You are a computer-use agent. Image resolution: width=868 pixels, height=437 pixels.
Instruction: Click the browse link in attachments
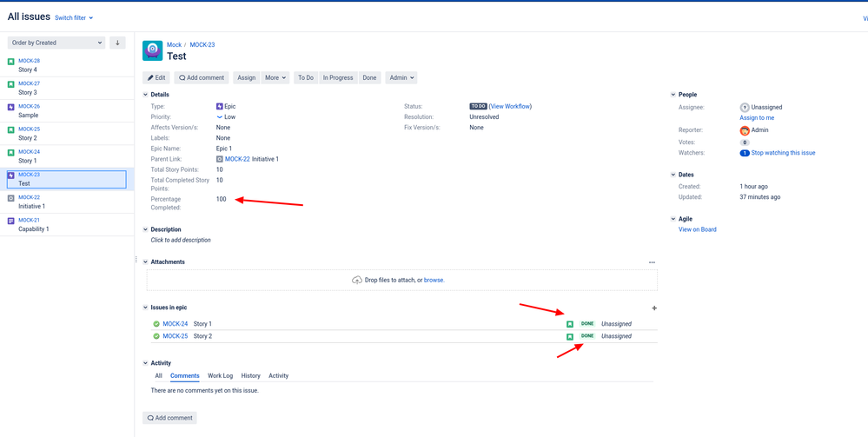(434, 281)
